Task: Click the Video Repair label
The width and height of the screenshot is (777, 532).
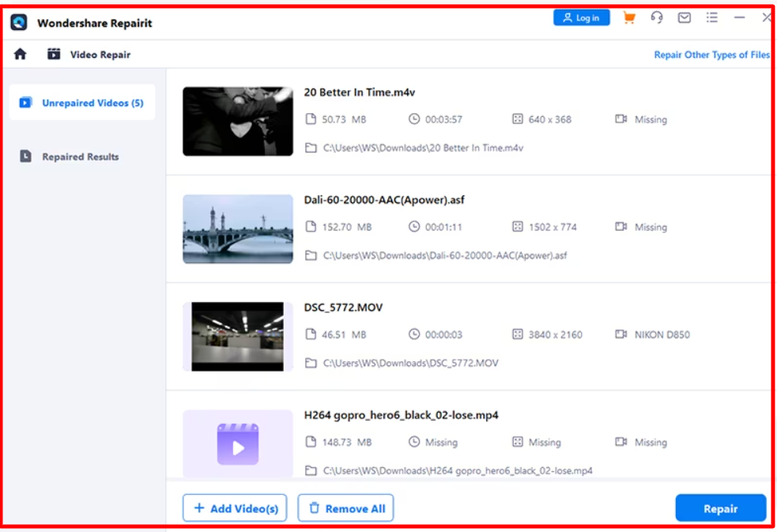Action: pos(100,55)
